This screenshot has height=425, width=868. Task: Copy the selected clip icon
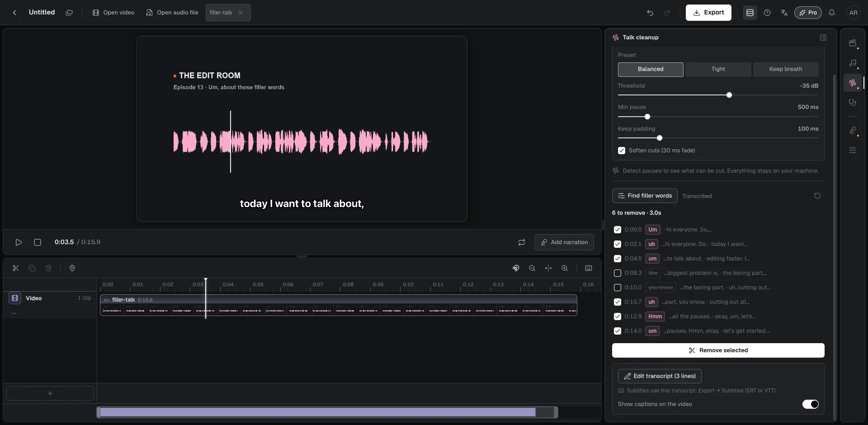coord(32,268)
